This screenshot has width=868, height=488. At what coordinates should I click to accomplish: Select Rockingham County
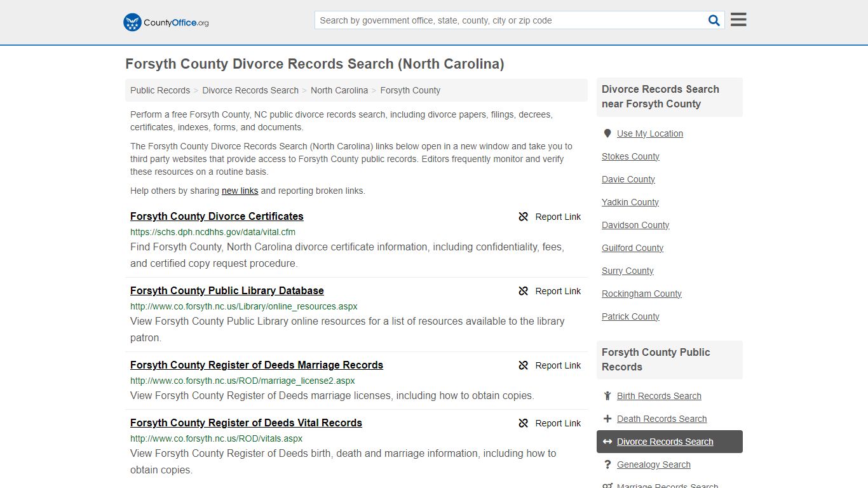coord(642,294)
